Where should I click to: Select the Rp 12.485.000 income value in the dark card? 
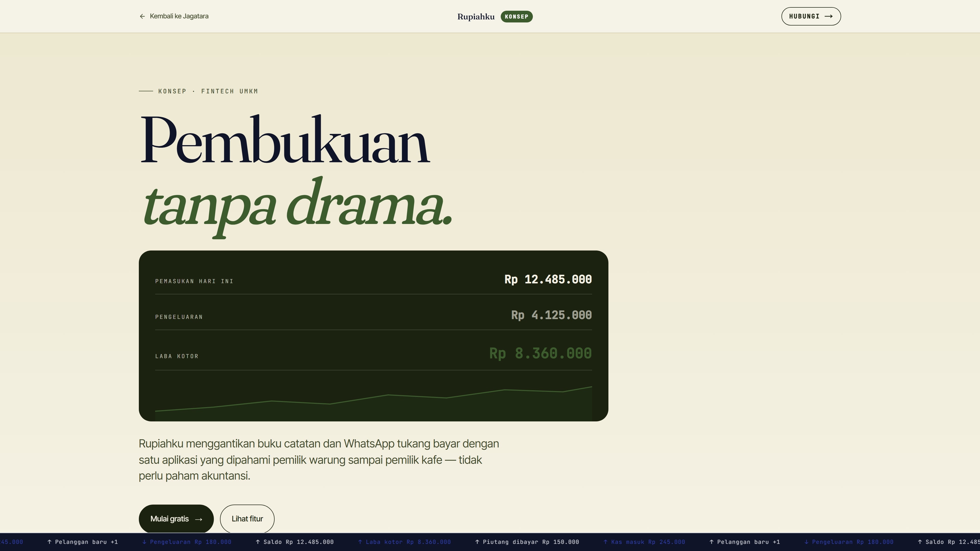coord(548,280)
